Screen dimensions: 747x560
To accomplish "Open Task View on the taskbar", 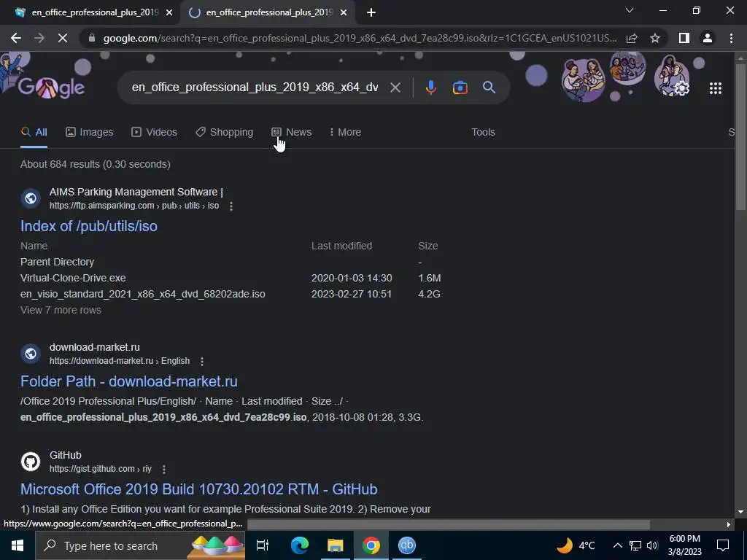I will coord(263,545).
